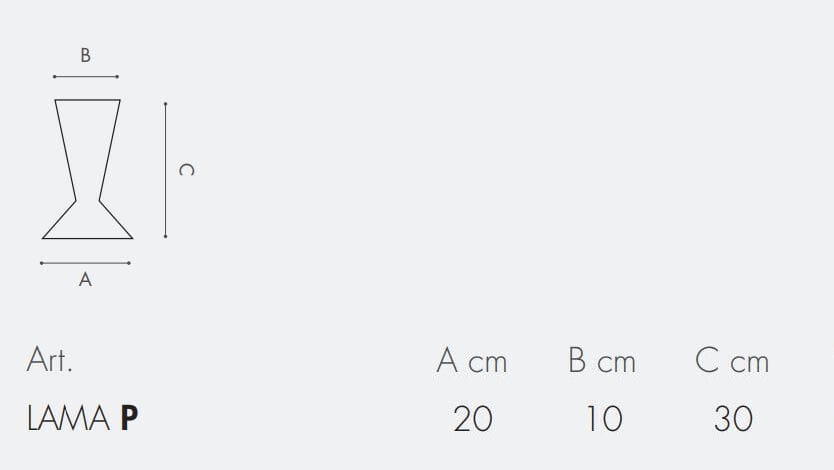Click the word LAMA in the article row
The width and height of the screenshot is (834, 470).
68,418
